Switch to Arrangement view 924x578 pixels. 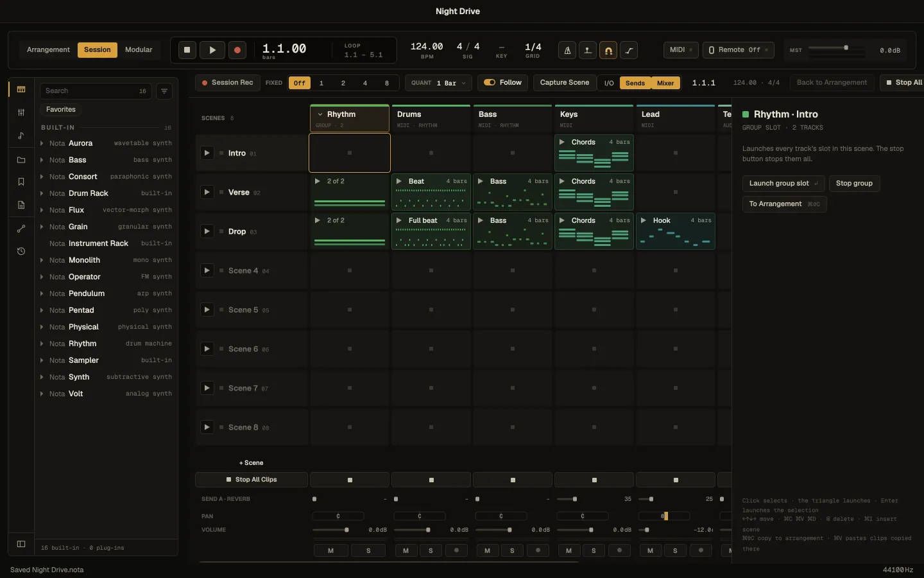48,50
